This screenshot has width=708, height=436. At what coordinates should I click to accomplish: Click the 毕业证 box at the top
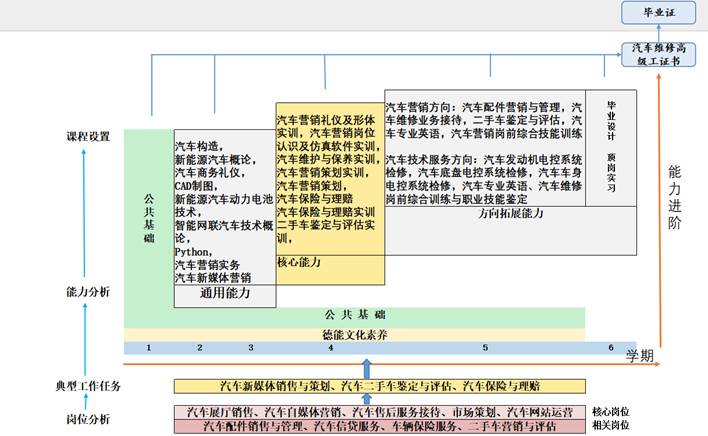[x=657, y=12]
